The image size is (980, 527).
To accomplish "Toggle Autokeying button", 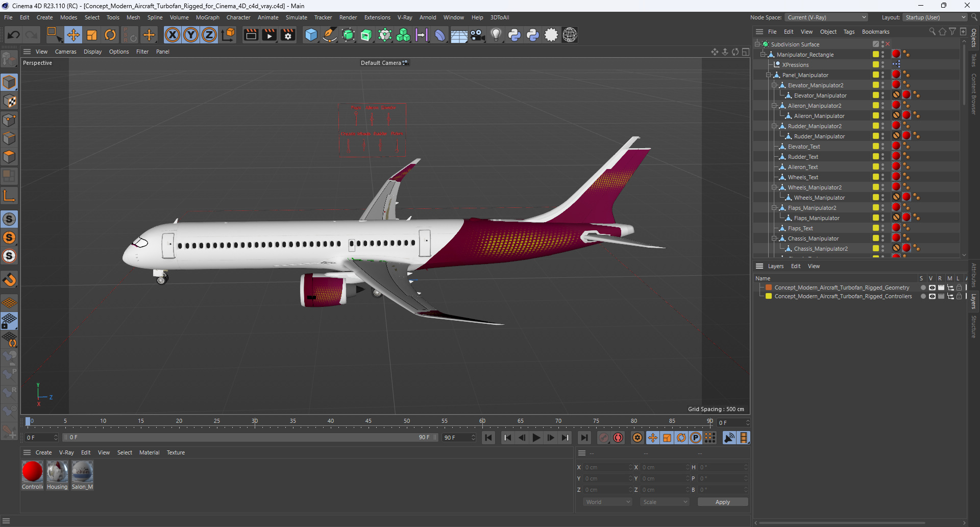I will 618,438.
